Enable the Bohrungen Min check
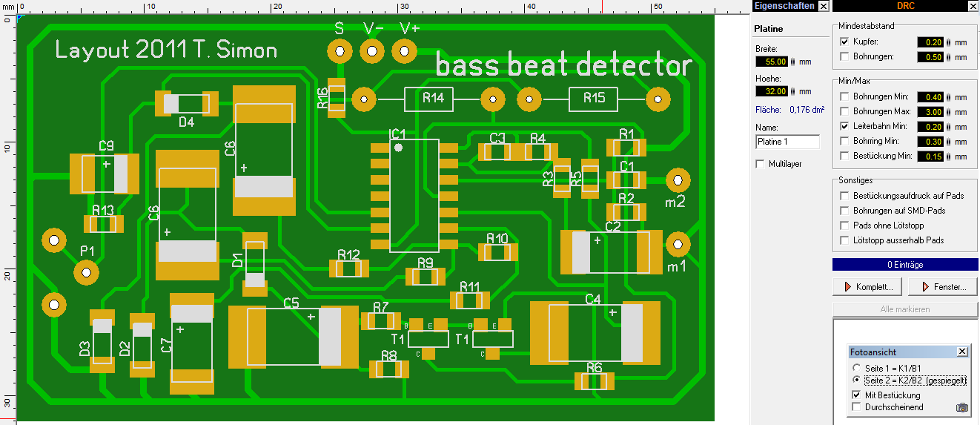 (x=844, y=96)
